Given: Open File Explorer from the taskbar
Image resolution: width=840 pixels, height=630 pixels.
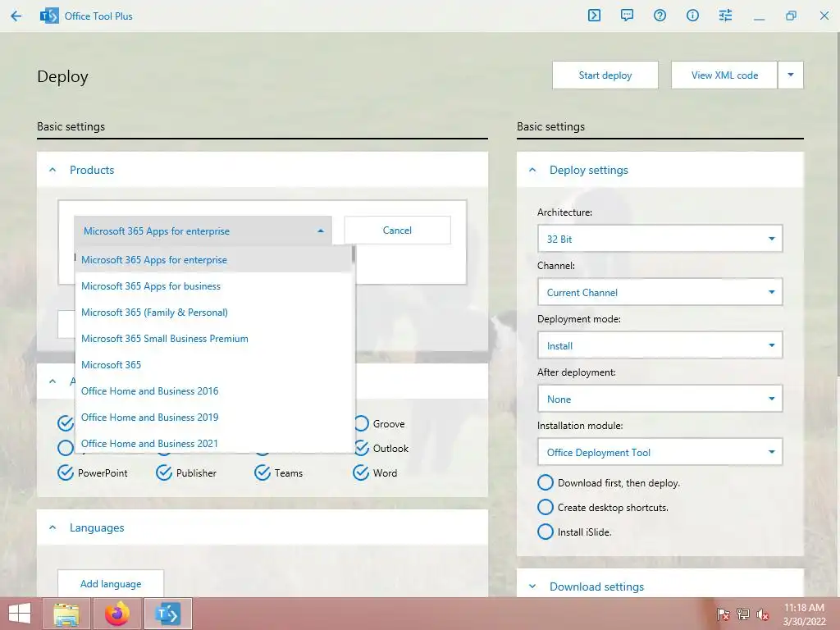Looking at the screenshot, I should [x=67, y=614].
